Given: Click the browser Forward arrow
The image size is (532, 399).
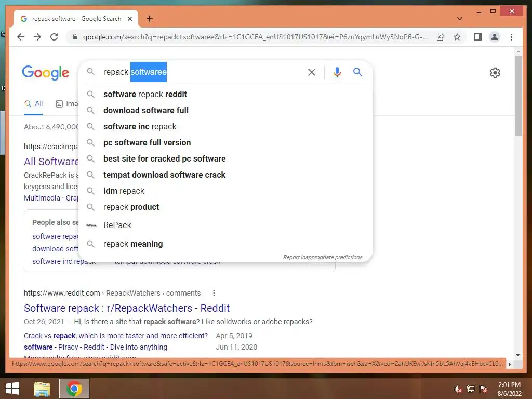Looking at the screenshot, I should [x=37, y=37].
